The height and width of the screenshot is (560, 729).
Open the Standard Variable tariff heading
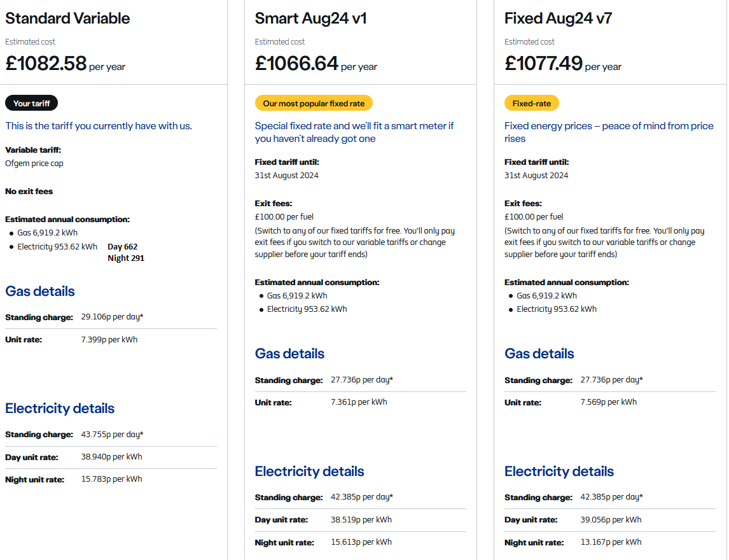(x=67, y=18)
